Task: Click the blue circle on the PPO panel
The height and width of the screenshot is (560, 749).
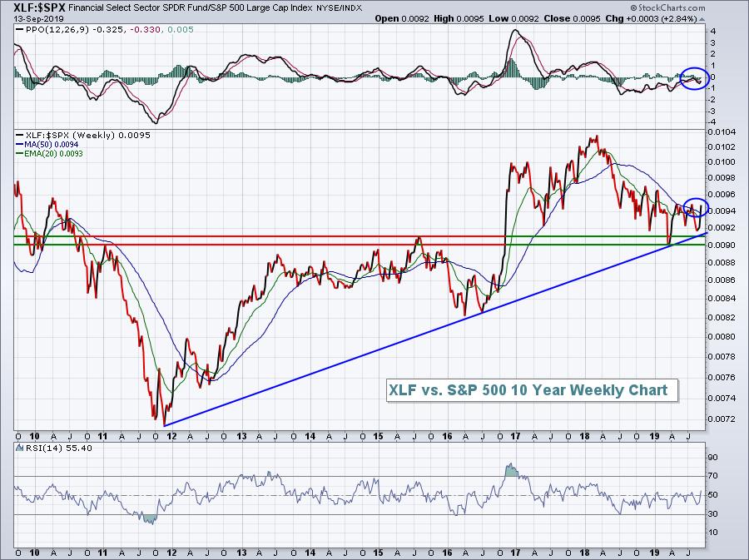Action: pyautogui.click(x=692, y=78)
